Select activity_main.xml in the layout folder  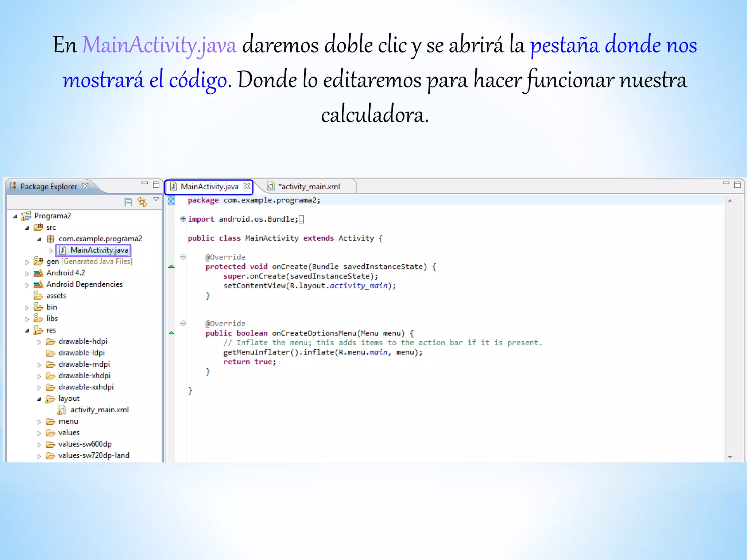point(93,410)
